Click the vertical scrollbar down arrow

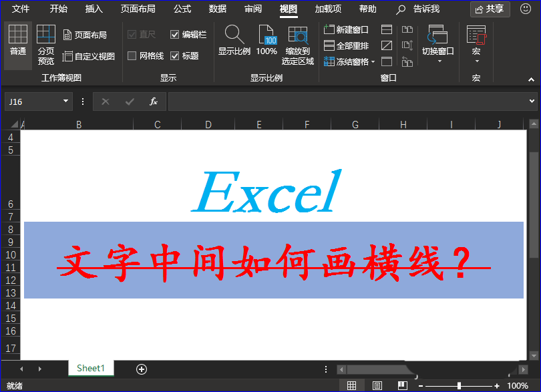click(534, 355)
